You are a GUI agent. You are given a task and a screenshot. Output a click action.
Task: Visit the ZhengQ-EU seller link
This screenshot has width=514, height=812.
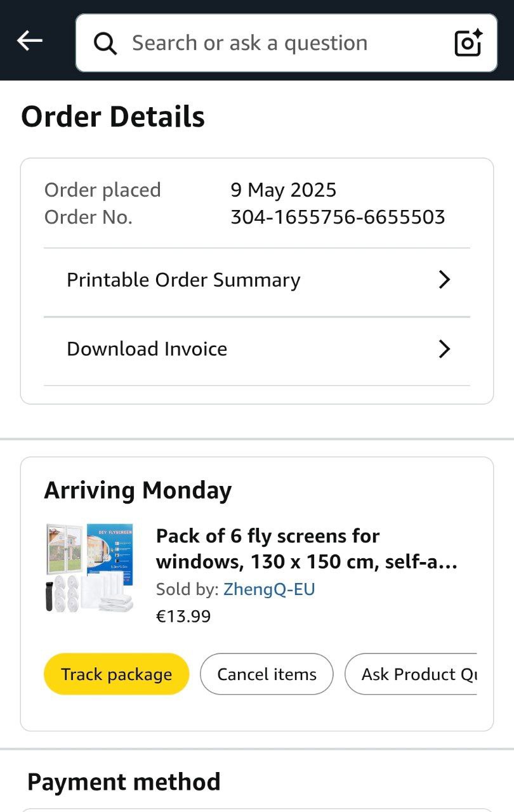coord(269,589)
